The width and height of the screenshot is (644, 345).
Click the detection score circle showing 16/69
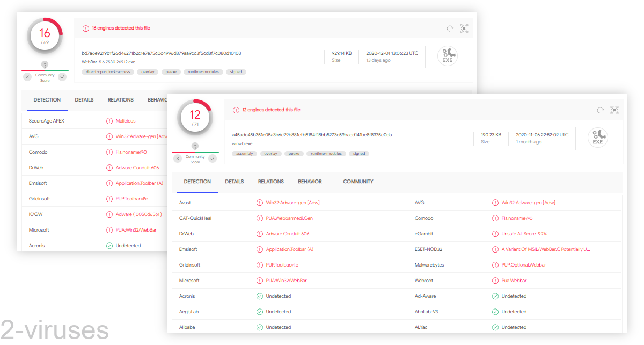tap(45, 34)
